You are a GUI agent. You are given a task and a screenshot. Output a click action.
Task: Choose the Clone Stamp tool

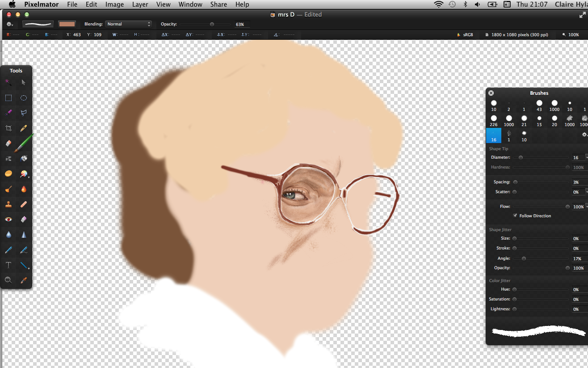point(8,204)
